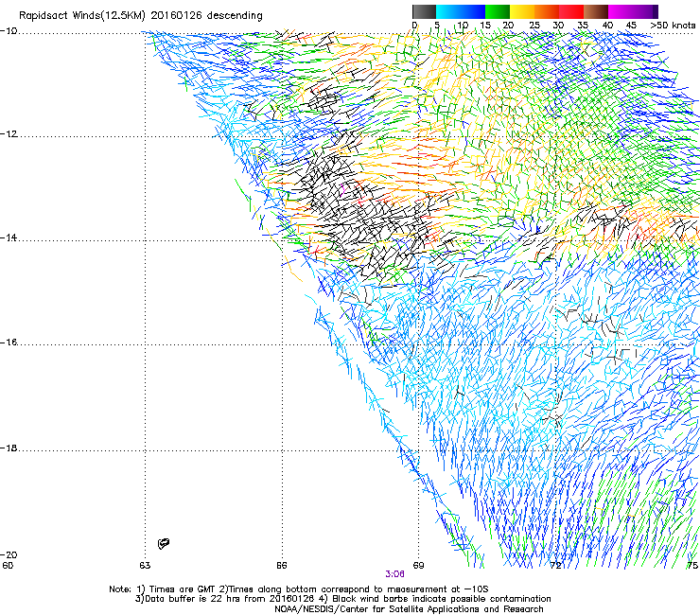Click the -20 latitude axis label

[9, 554]
